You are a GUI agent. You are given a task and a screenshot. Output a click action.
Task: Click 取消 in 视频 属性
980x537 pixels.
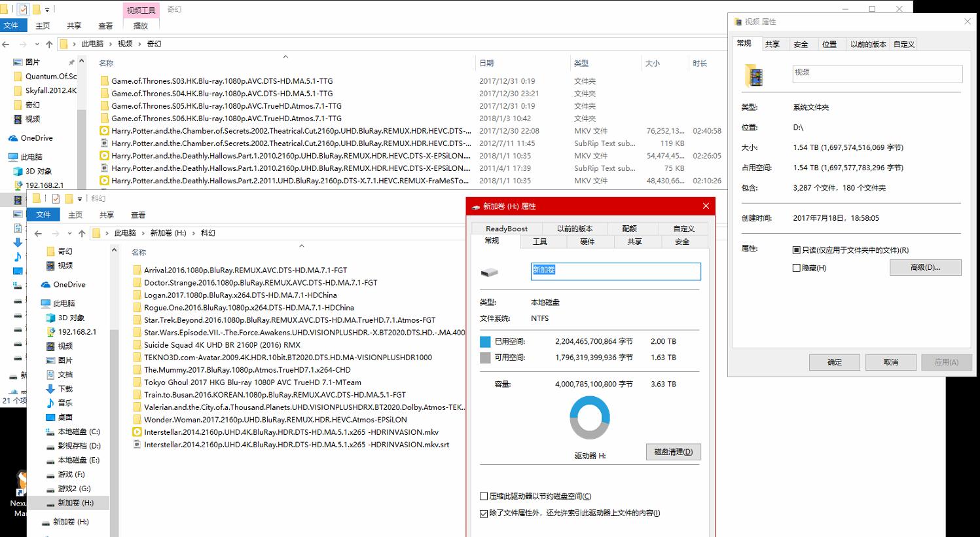point(891,362)
